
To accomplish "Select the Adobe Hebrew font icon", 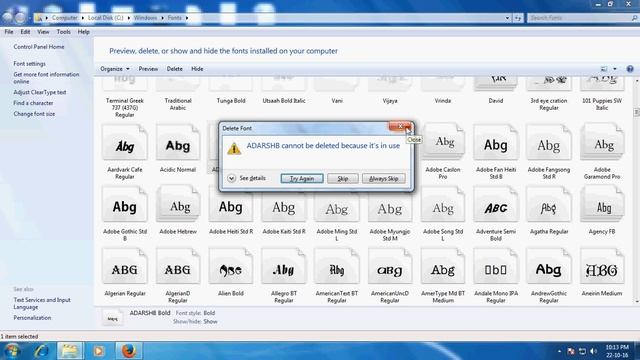I will [178, 205].
